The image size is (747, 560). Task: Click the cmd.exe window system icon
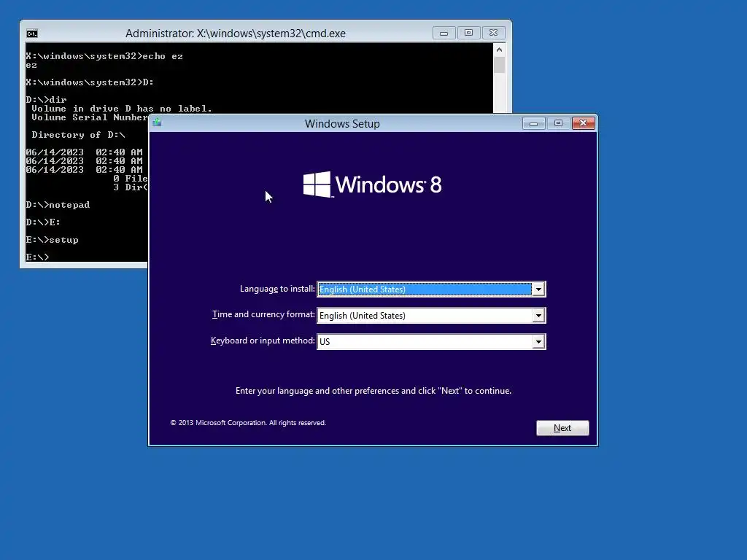click(x=32, y=34)
